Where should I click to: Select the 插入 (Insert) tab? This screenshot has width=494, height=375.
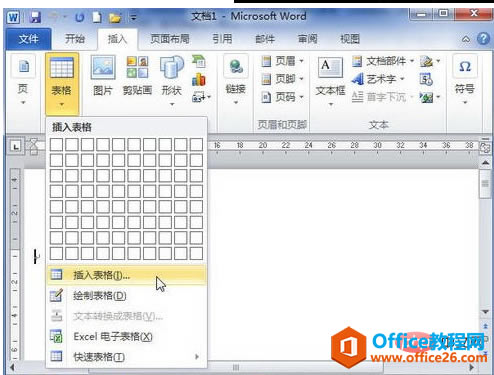coord(117,39)
